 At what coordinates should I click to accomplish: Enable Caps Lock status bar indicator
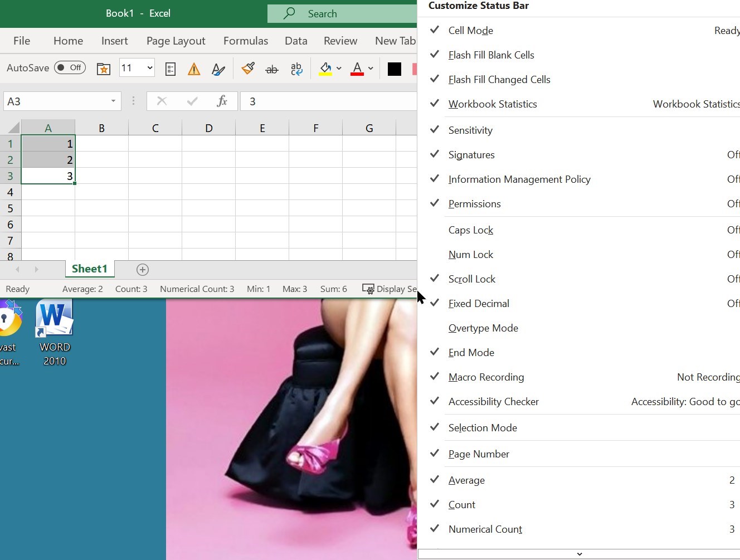(471, 230)
